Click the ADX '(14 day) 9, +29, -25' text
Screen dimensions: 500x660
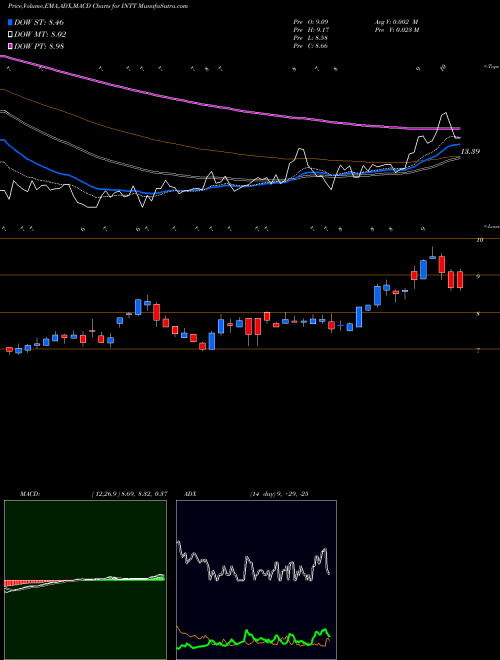pyautogui.click(x=279, y=494)
